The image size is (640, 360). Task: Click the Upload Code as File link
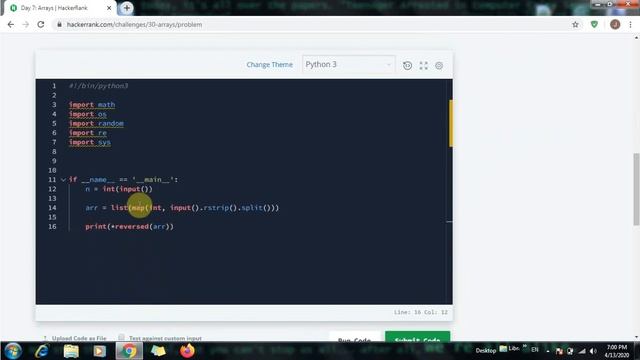79,338
